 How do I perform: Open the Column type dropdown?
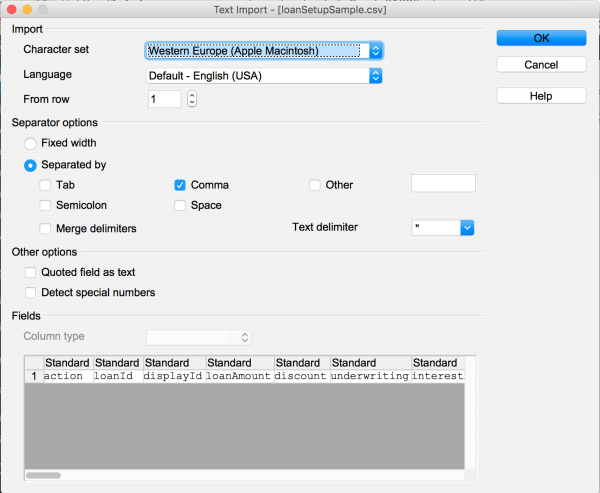199,337
